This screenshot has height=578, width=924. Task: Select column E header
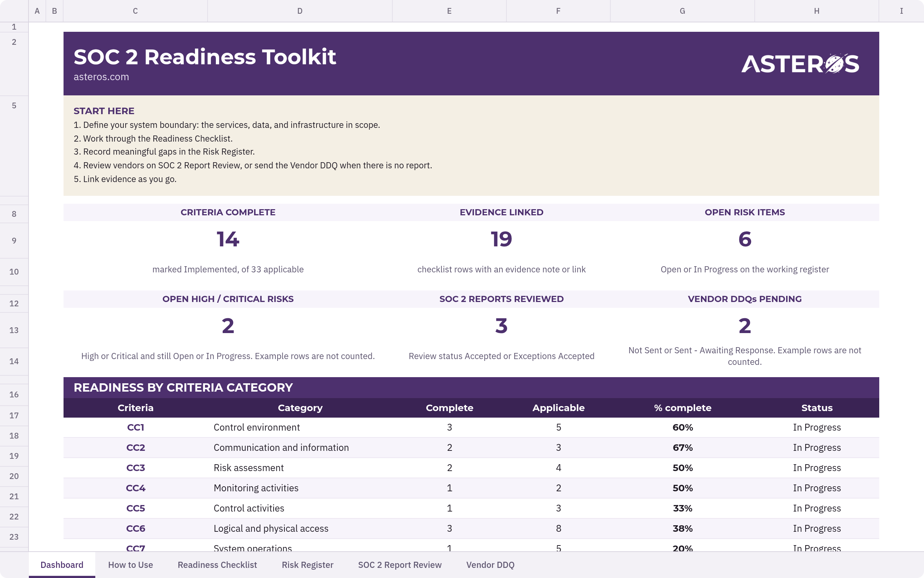449,11
